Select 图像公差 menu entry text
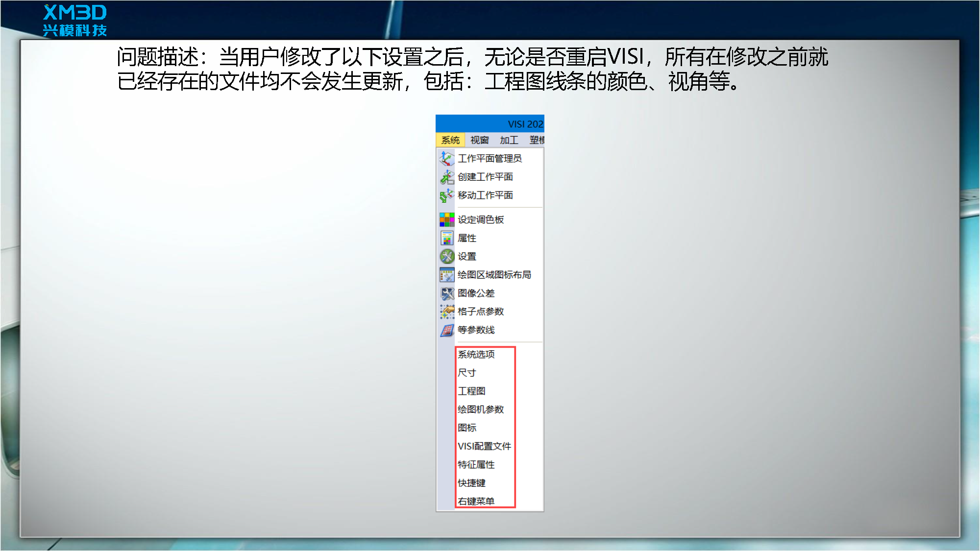Screen dimensions: 980x551 point(476,293)
